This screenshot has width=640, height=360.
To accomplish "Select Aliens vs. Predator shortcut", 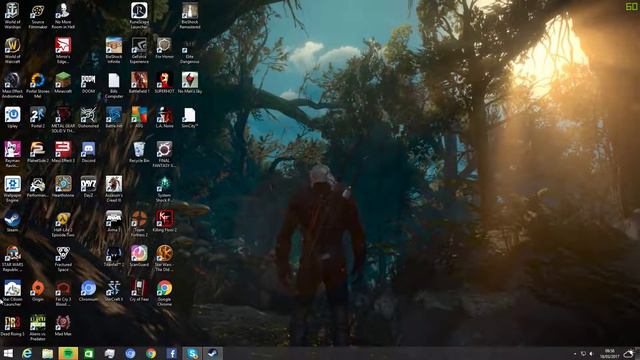I will (38, 328).
